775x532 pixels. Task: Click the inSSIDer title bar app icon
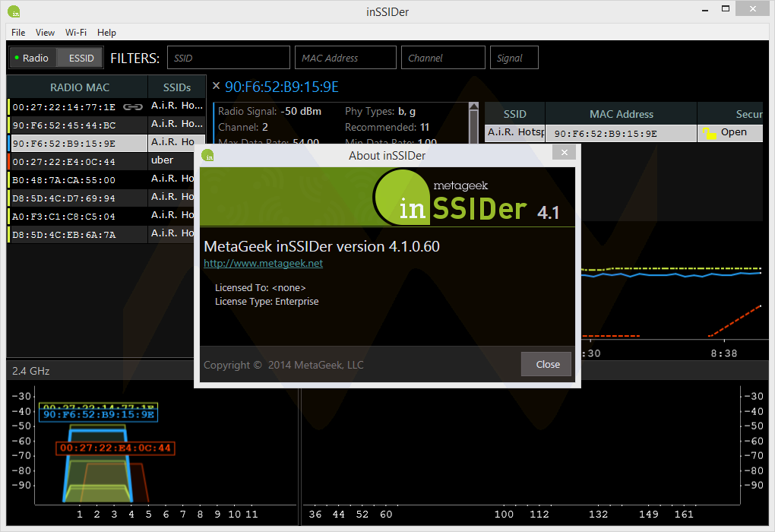coord(14,11)
